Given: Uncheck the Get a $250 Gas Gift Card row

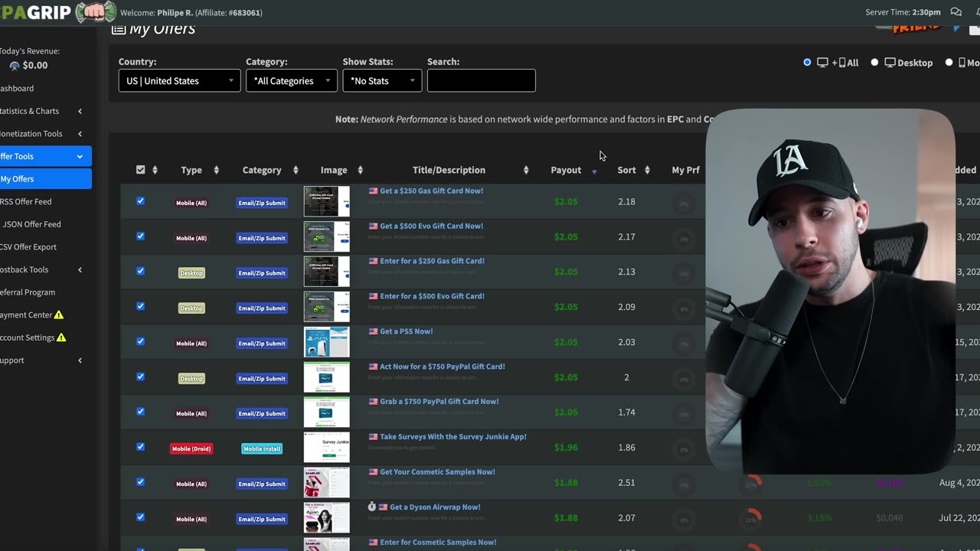Looking at the screenshot, I should [x=140, y=201].
